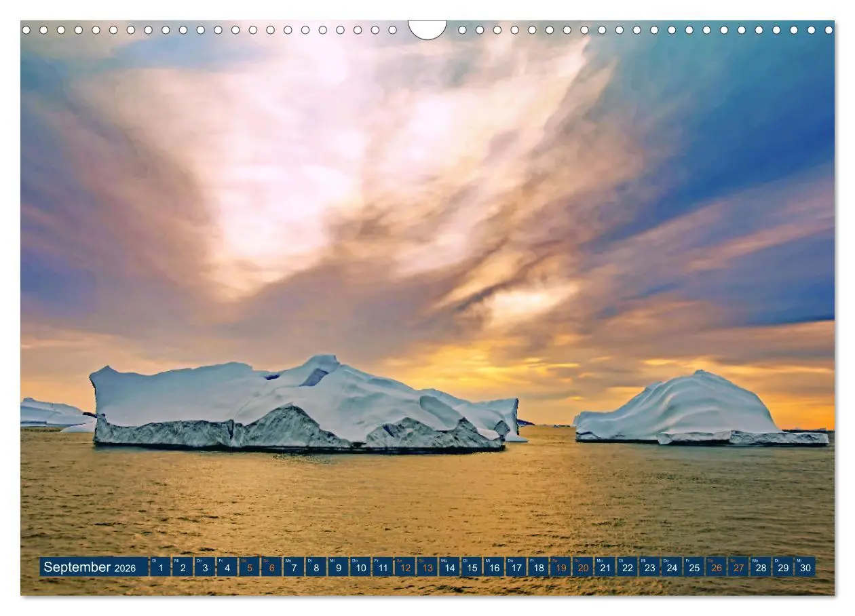Choose day 9 in the date row

click(338, 567)
